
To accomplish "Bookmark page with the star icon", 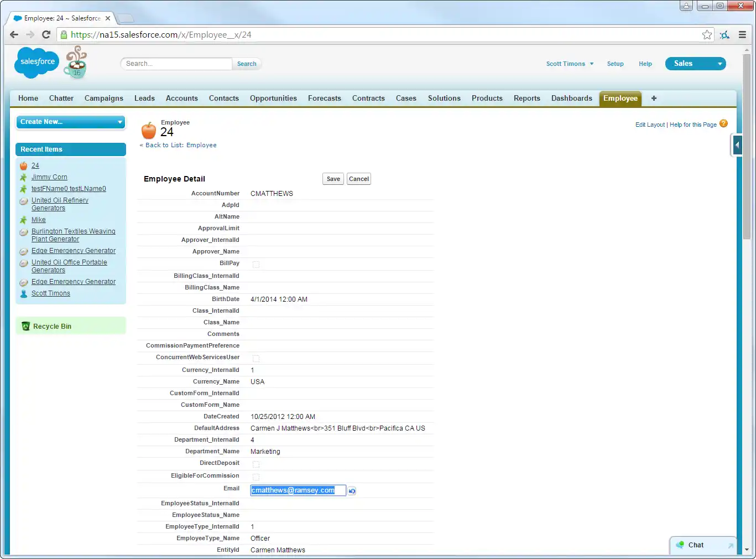I will pos(707,35).
